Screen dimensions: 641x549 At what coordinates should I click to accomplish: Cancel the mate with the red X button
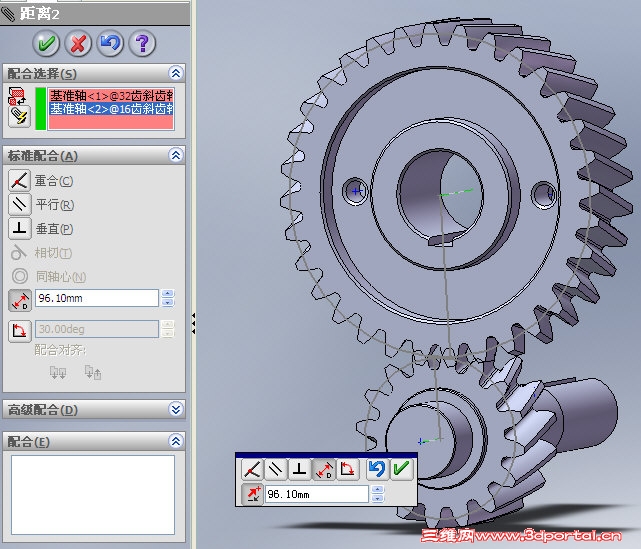point(78,43)
